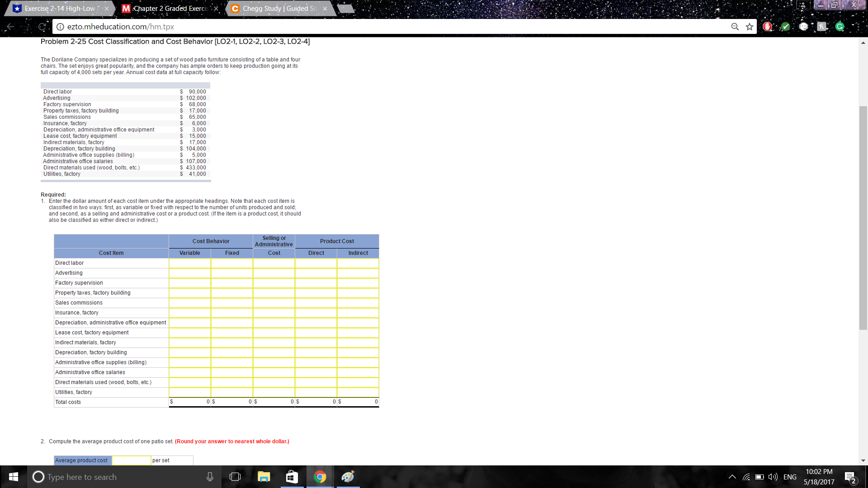The image size is (868, 488).
Task: Reload the current page
Action: tap(42, 27)
